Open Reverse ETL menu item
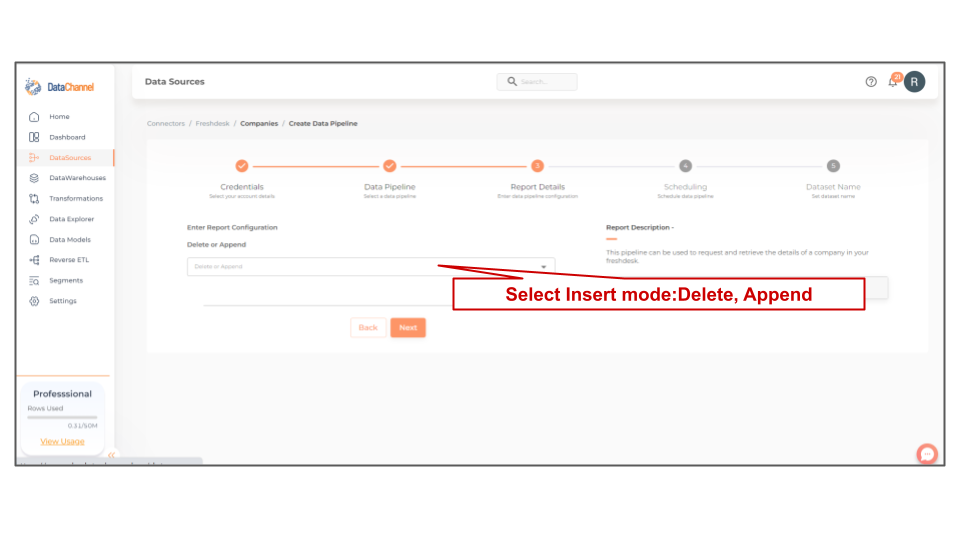The width and height of the screenshot is (960, 540). [x=69, y=260]
